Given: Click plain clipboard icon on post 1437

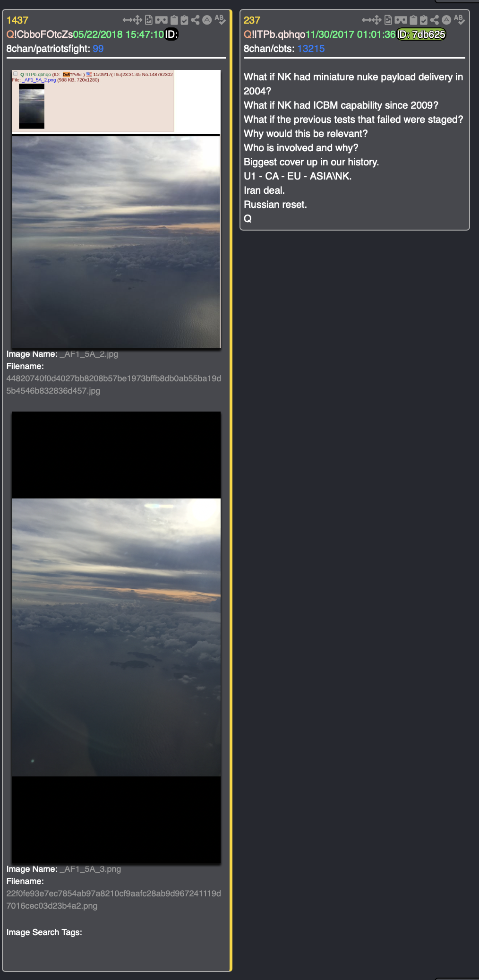Looking at the screenshot, I should tap(174, 20).
